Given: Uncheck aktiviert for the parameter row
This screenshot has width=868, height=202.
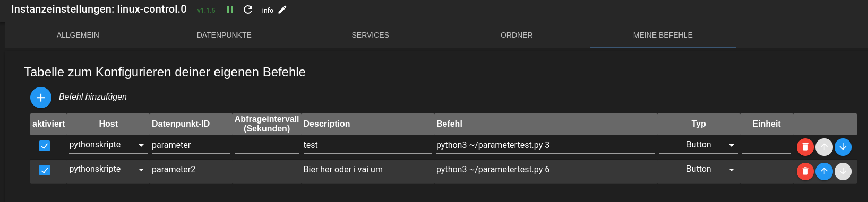Looking at the screenshot, I should point(45,146).
